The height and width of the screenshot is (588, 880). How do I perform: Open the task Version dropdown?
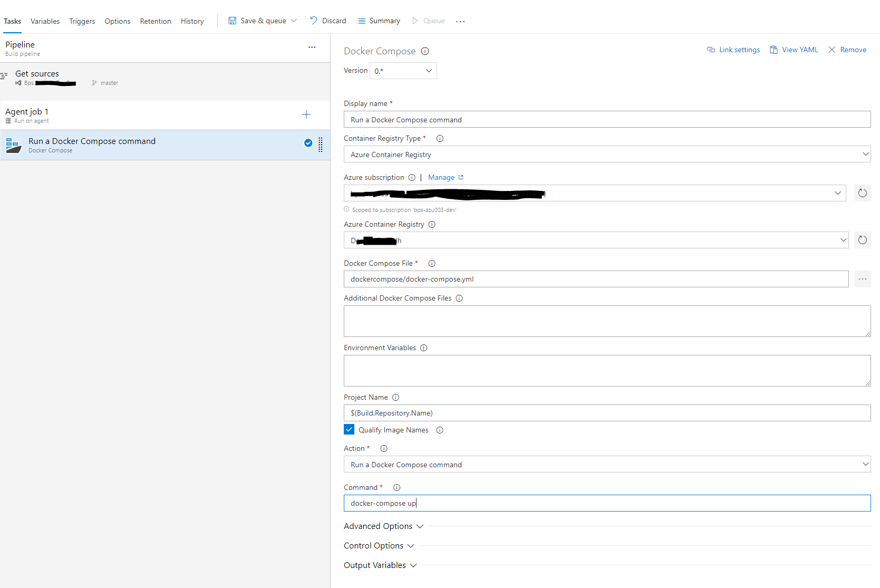(x=403, y=71)
